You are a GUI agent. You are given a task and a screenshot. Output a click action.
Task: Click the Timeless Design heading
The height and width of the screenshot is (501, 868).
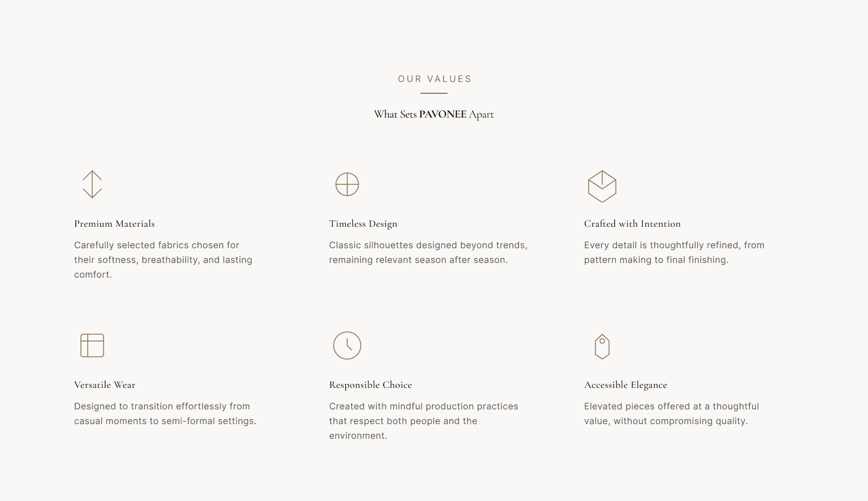pyautogui.click(x=363, y=224)
